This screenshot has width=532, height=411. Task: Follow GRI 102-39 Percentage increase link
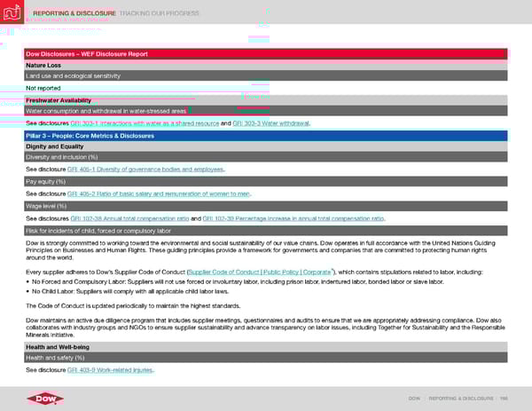(x=293, y=217)
